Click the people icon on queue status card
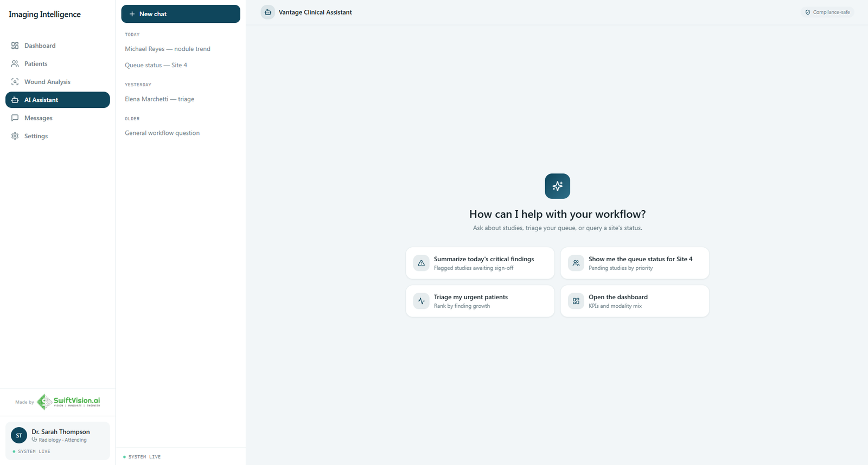The width and height of the screenshot is (868, 465). tap(576, 263)
